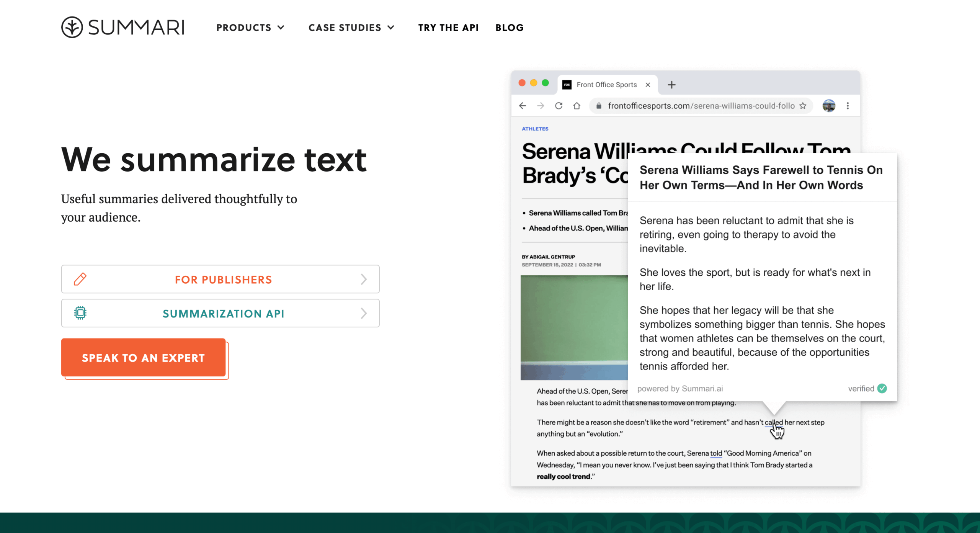Viewport: 980px width, 533px height.
Task: Click the For Publishers button
Action: click(x=220, y=279)
